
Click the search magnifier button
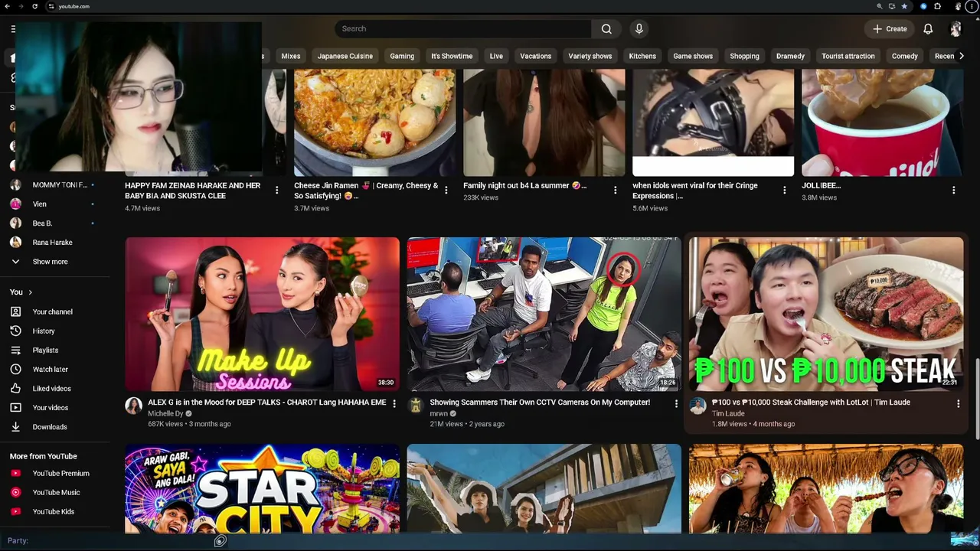coord(606,29)
